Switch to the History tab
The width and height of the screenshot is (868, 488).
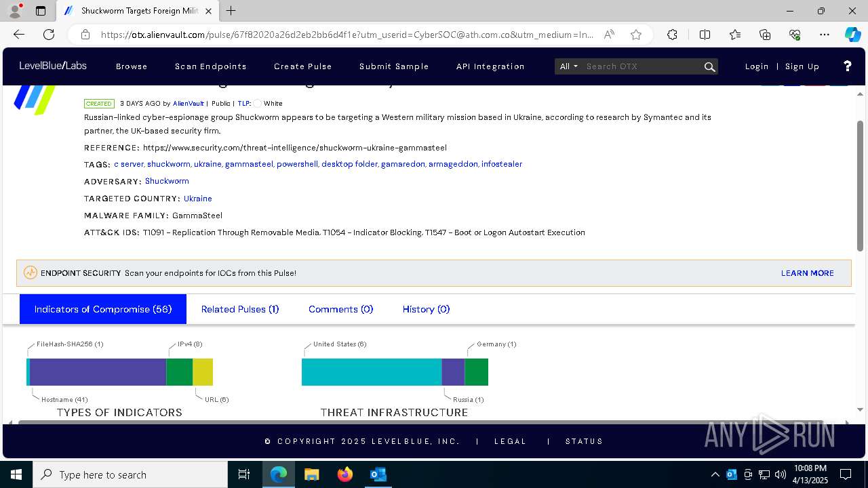[427, 309]
